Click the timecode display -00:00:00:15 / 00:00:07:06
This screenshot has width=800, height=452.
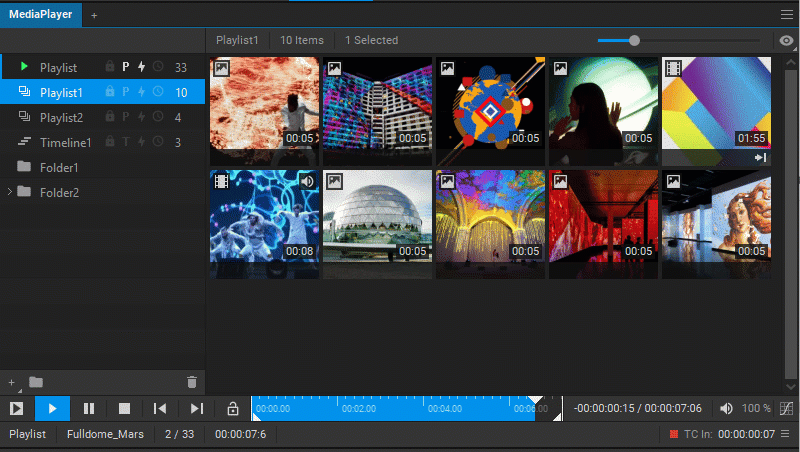pyautogui.click(x=637, y=408)
